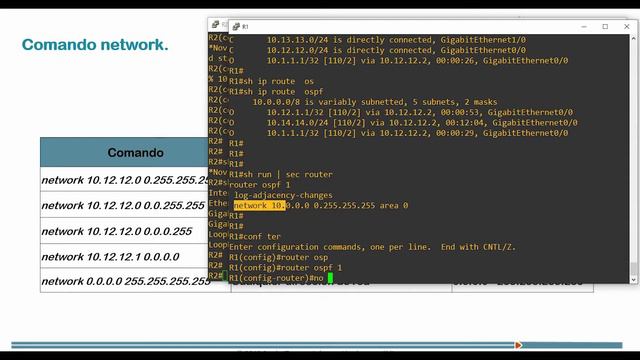Click the played portion of video progress bar
The image size is (640, 360).
(263, 345)
